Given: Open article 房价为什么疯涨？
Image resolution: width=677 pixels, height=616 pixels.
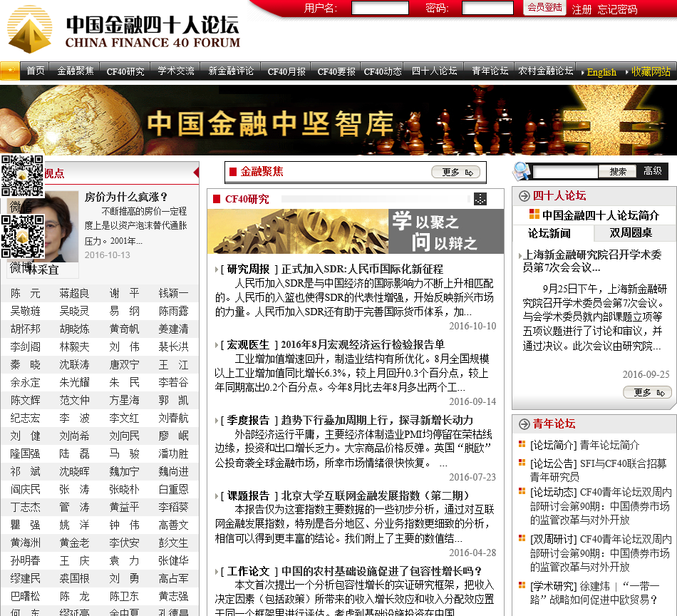Looking at the screenshot, I should click(x=126, y=197).
